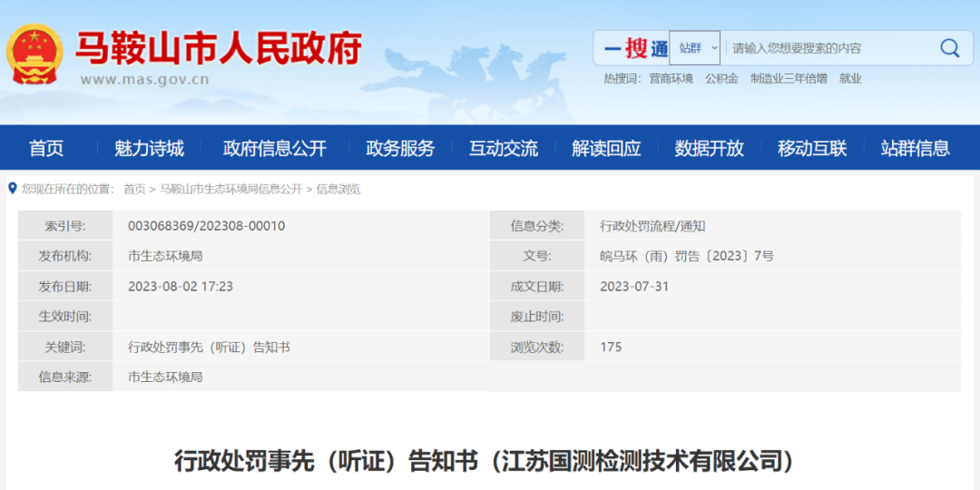
Task: Open the 政务服务 navigation tab
Action: tap(400, 148)
